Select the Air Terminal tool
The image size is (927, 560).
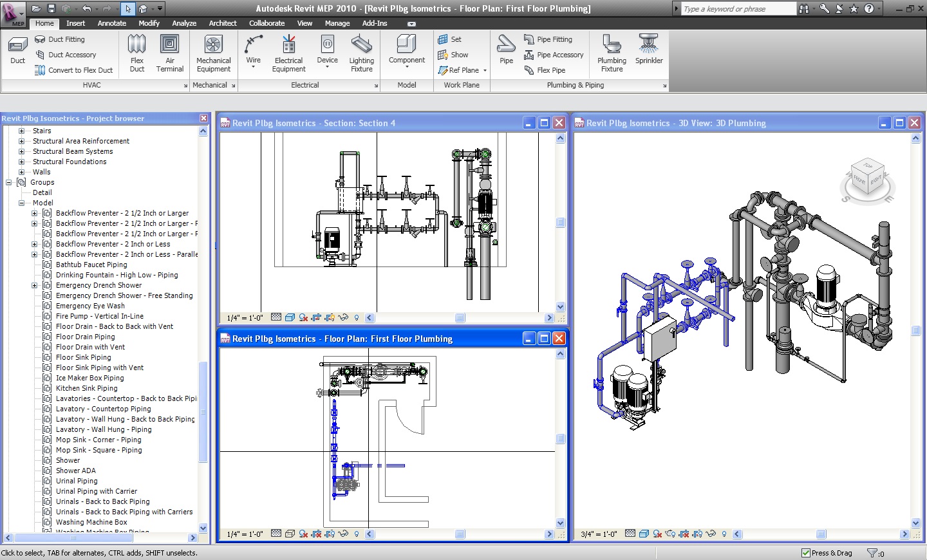tap(170, 53)
